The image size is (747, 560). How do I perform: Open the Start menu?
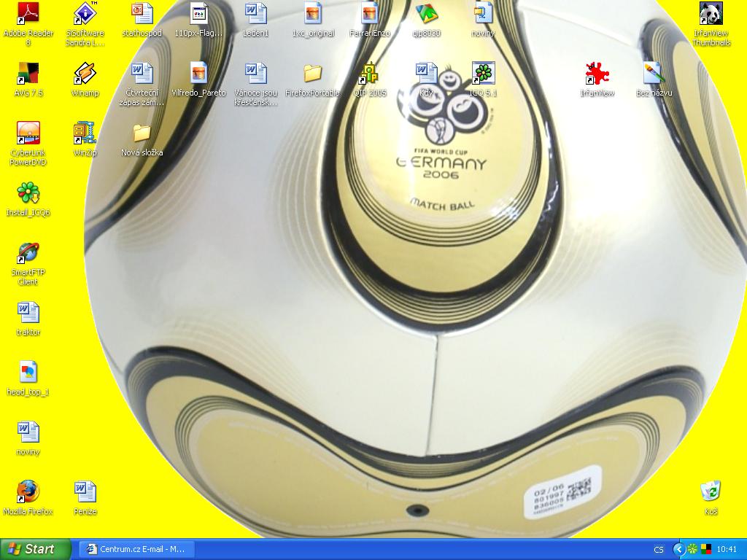click(35, 549)
